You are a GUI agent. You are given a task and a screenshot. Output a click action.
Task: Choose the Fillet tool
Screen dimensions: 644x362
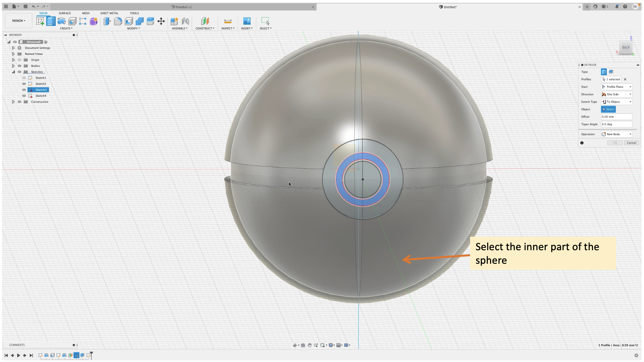pyautogui.click(x=118, y=21)
